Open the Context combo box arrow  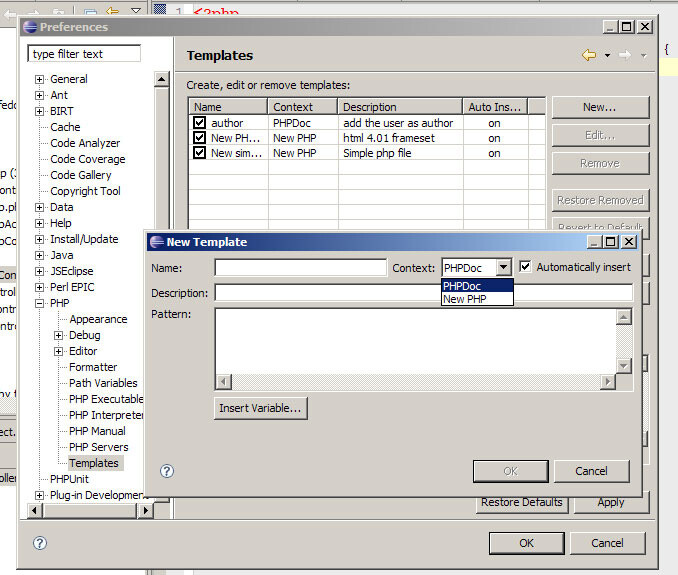pyautogui.click(x=504, y=267)
